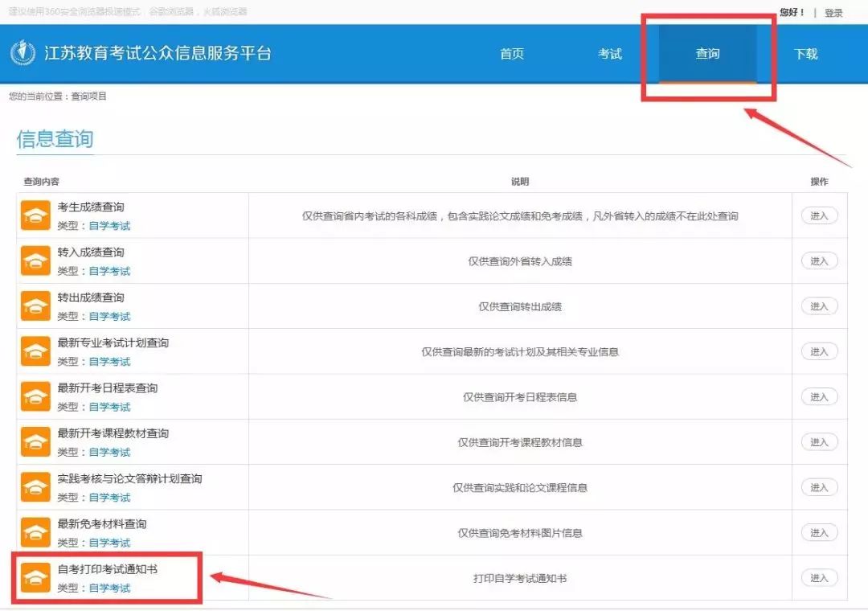This screenshot has height=611, width=868.
Task: Click the 查询项目 breadcrumb text
Action: (x=88, y=96)
